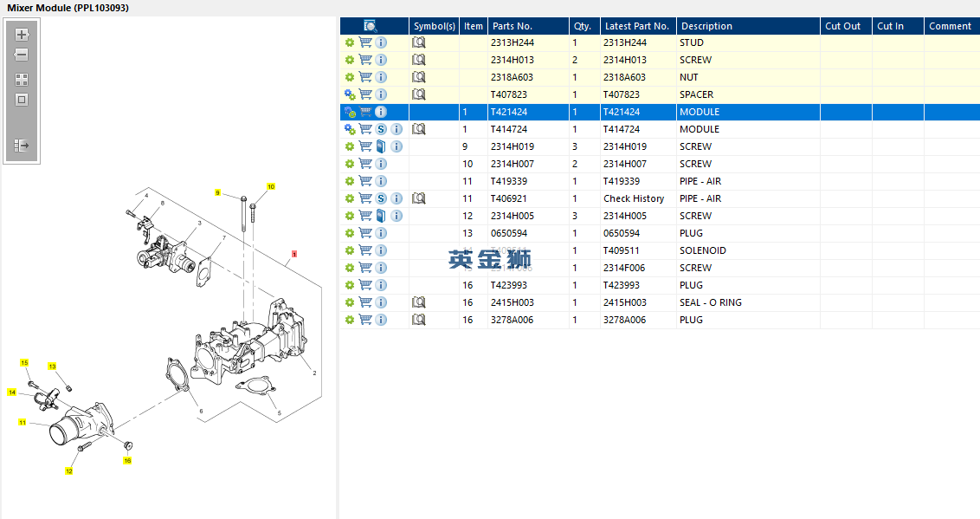Open catalog lookup symbol for SEAL - O RING
This screenshot has height=519, width=980.
point(419,302)
